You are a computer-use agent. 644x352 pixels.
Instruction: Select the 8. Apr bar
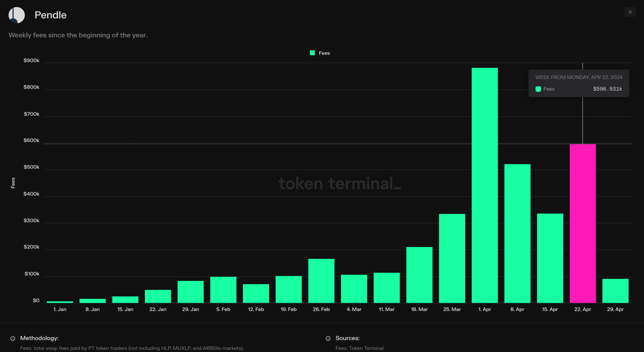click(x=517, y=234)
